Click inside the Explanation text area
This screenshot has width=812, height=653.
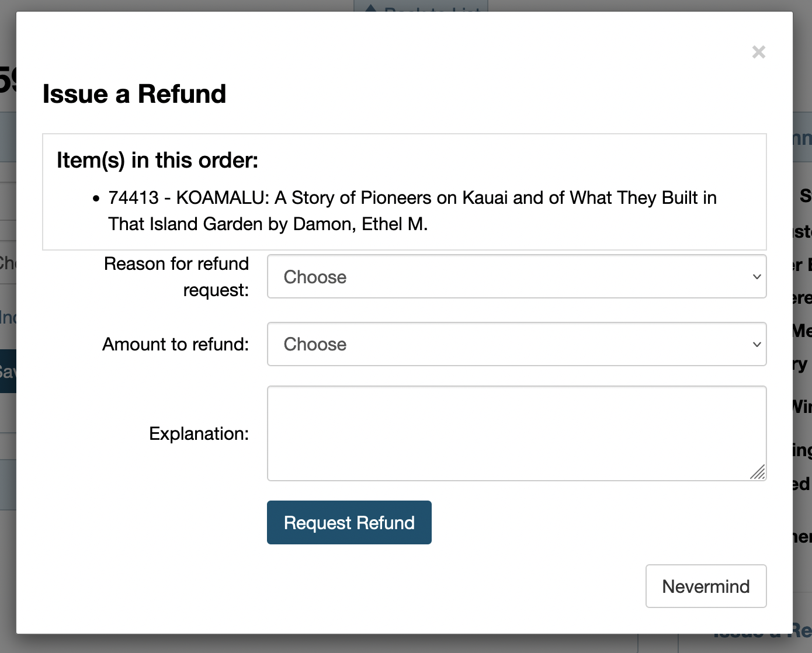(516, 433)
